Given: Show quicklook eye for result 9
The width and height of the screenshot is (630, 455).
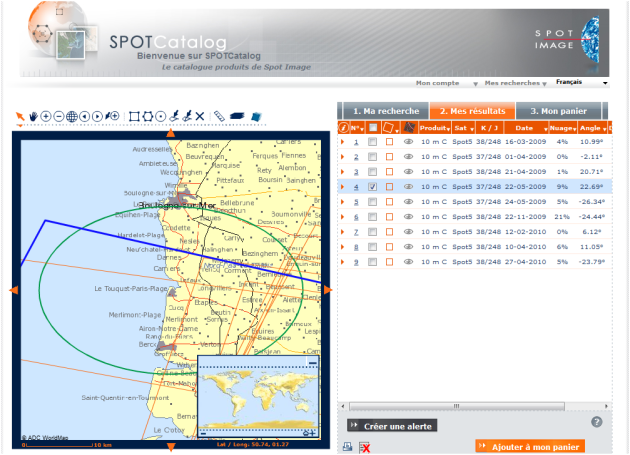Looking at the screenshot, I should coord(408,262).
